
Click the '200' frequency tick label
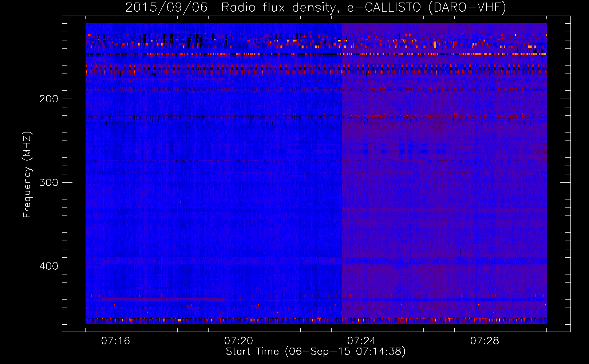tap(49, 99)
